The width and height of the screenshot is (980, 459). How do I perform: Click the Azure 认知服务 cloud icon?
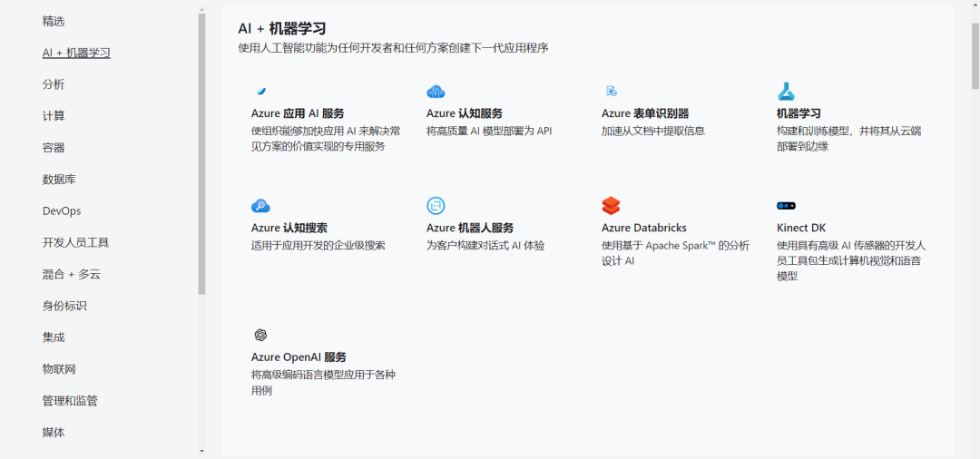pos(436,92)
